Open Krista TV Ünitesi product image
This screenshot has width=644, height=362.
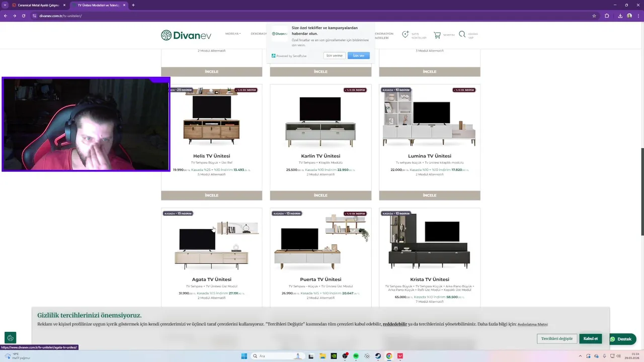(430, 241)
